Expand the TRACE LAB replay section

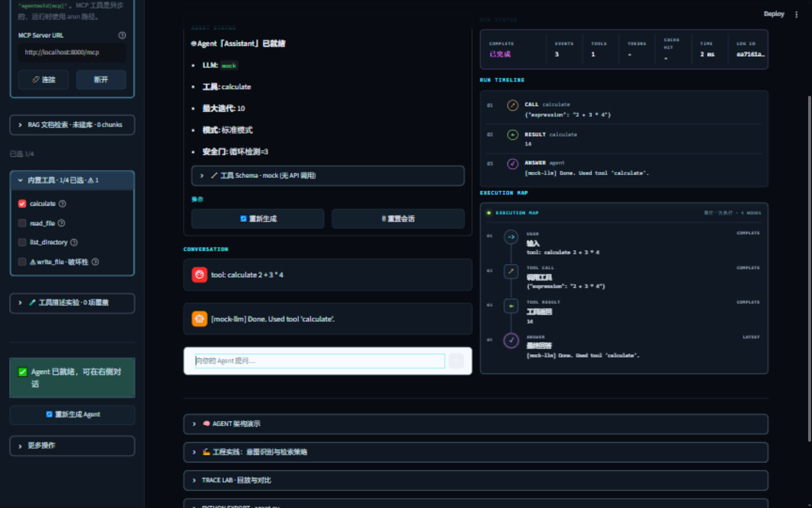coord(476,480)
